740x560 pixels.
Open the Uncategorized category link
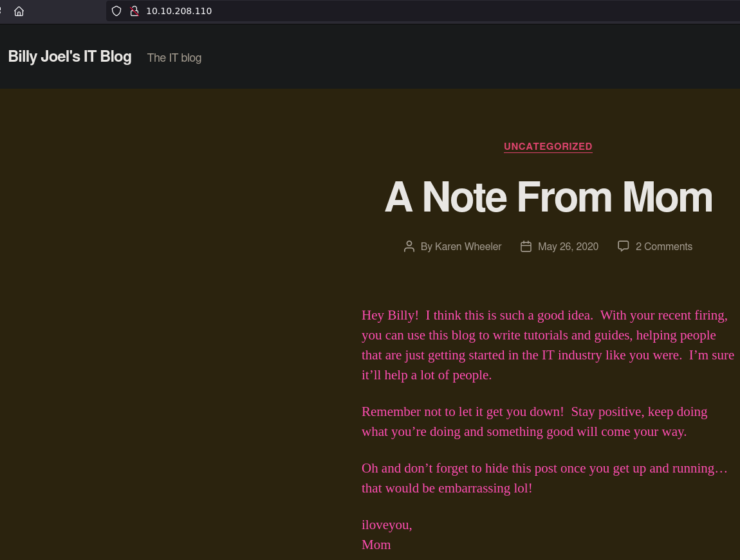[x=548, y=147]
